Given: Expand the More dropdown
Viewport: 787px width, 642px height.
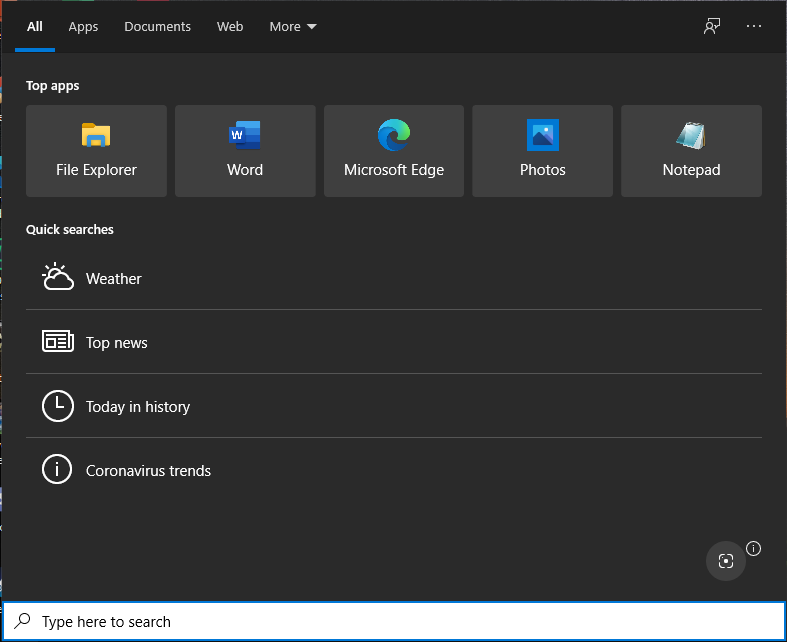Looking at the screenshot, I should tap(293, 27).
